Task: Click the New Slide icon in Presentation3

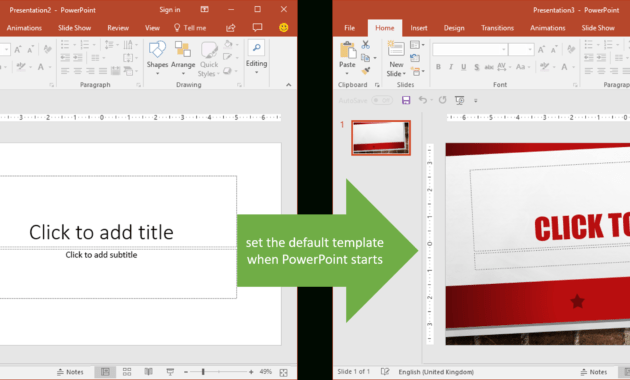Action: point(396,49)
